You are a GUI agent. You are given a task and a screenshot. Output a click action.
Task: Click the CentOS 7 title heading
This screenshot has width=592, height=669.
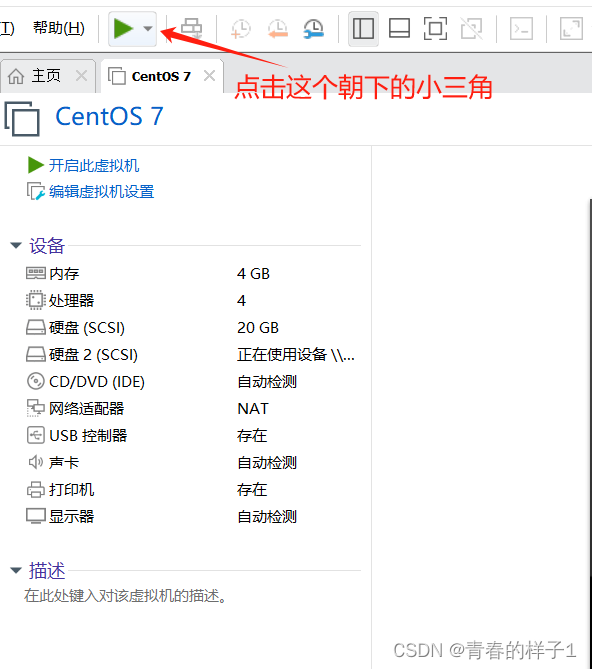[110, 116]
